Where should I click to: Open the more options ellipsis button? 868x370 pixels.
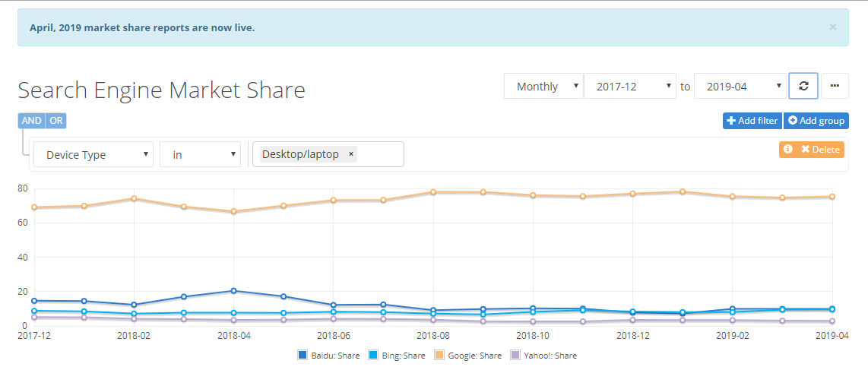(x=835, y=87)
